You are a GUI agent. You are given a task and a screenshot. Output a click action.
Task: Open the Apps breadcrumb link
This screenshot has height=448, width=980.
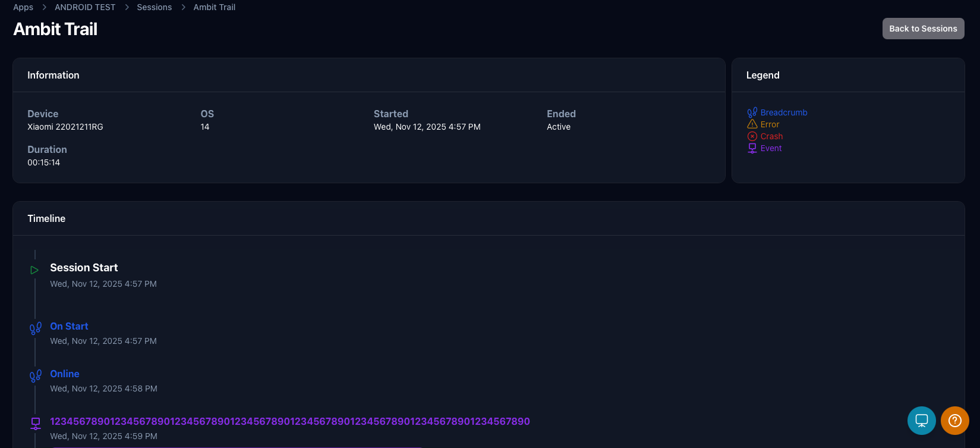(23, 7)
